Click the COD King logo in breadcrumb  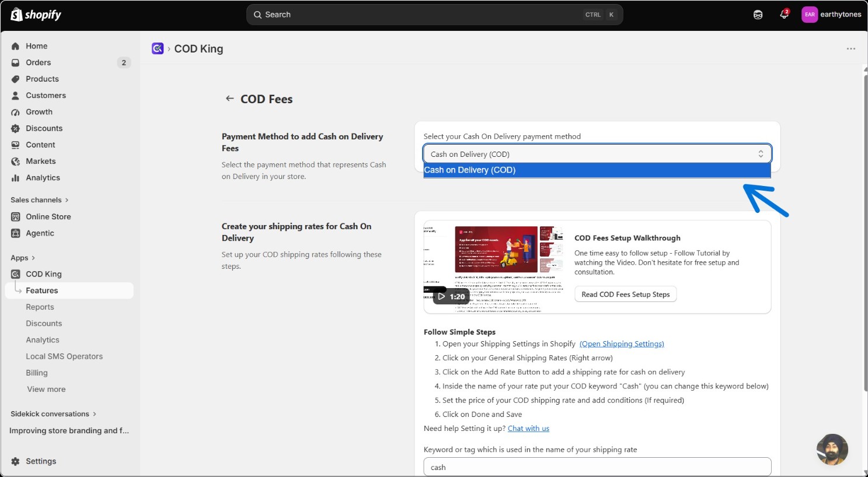(158, 48)
